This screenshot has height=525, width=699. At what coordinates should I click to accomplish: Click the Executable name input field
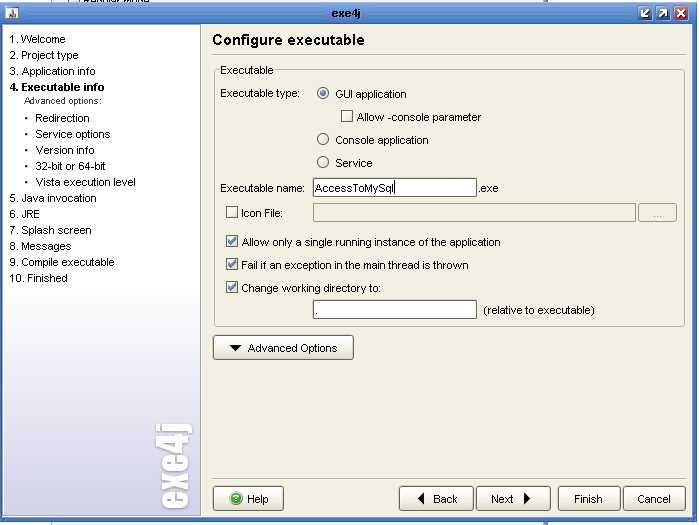click(395, 188)
